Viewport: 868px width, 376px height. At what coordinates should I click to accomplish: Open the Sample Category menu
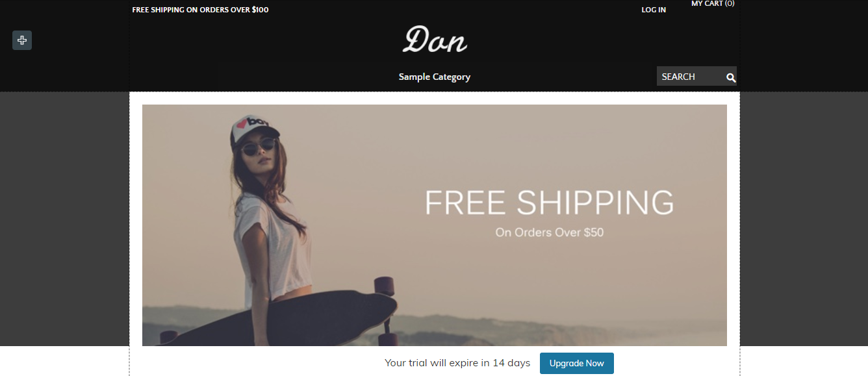[x=435, y=77]
